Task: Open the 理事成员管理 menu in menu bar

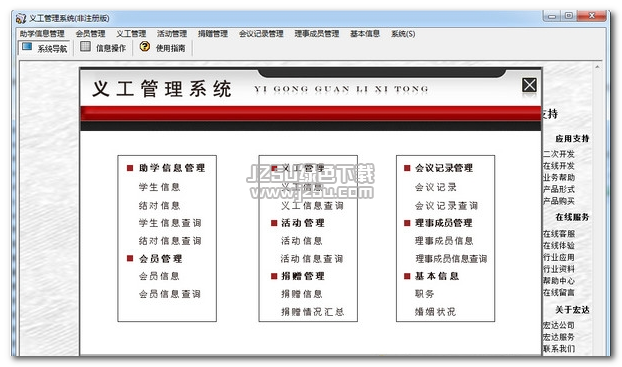Action: 317,34
